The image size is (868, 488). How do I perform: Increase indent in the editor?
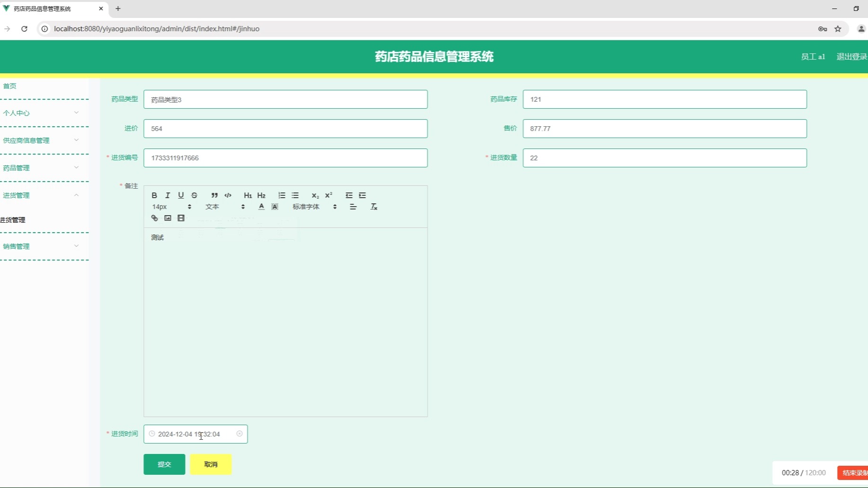pyautogui.click(x=363, y=195)
